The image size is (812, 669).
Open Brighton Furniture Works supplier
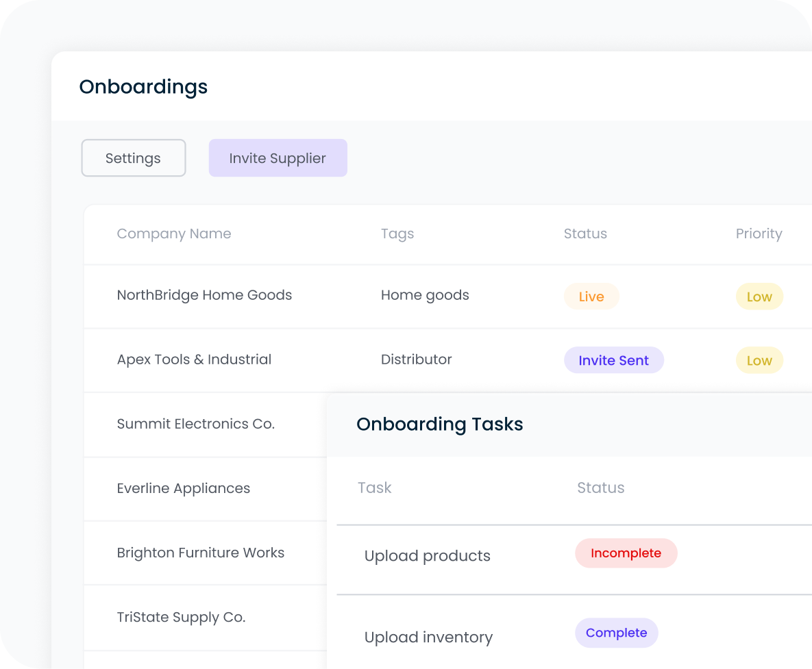(x=200, y=553)
